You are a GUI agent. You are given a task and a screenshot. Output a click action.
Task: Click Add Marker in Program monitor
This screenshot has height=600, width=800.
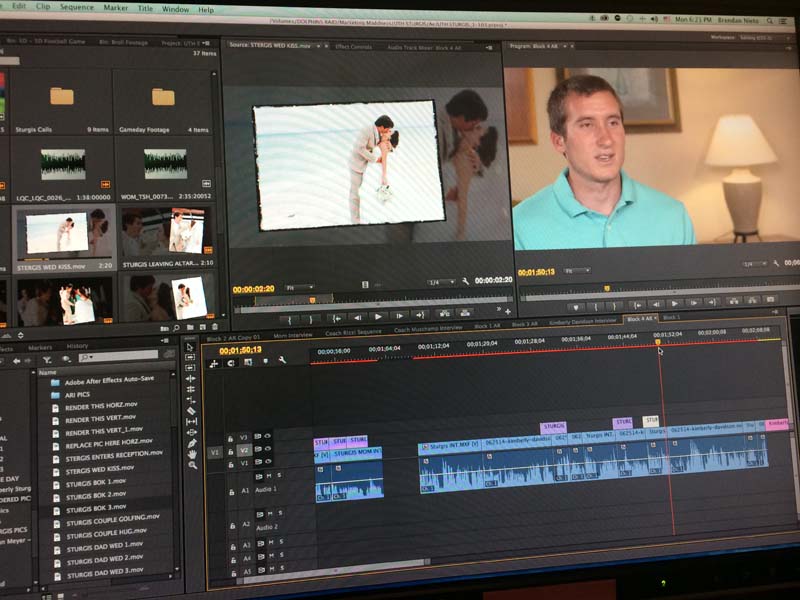click(576, 307)
